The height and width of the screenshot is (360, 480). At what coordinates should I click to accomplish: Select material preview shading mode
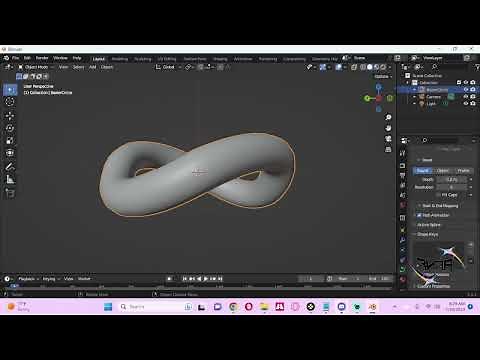376,67
